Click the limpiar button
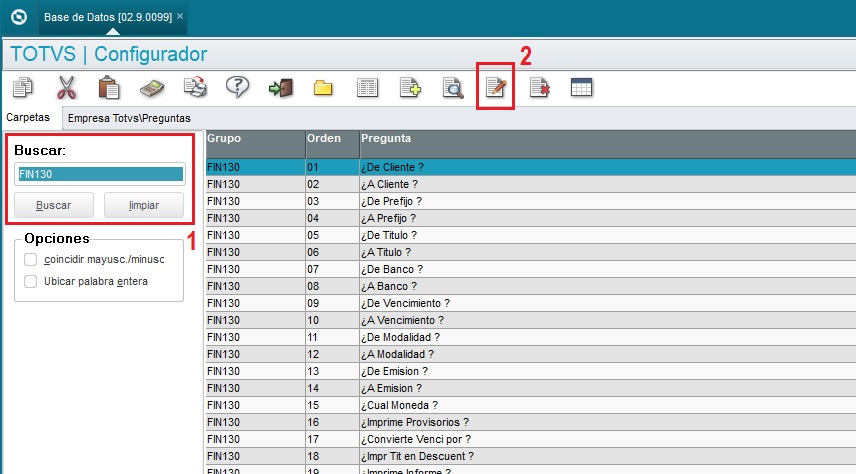 point(144,205)
